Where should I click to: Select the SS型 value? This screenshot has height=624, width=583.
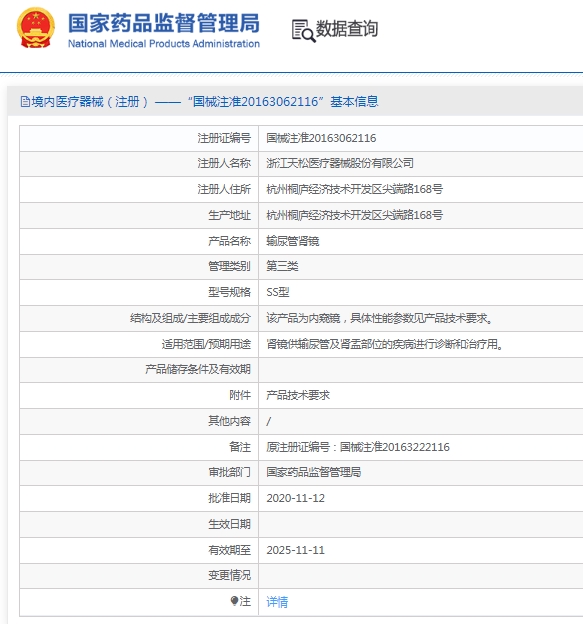click(278, 292)
